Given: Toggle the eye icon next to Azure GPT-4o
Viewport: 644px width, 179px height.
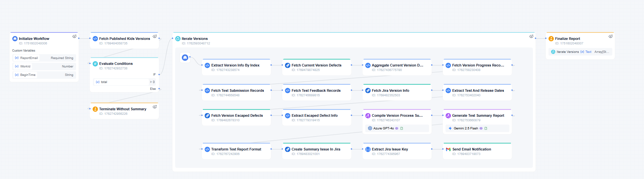Looking at the screenshot, I should pos(397,128).
